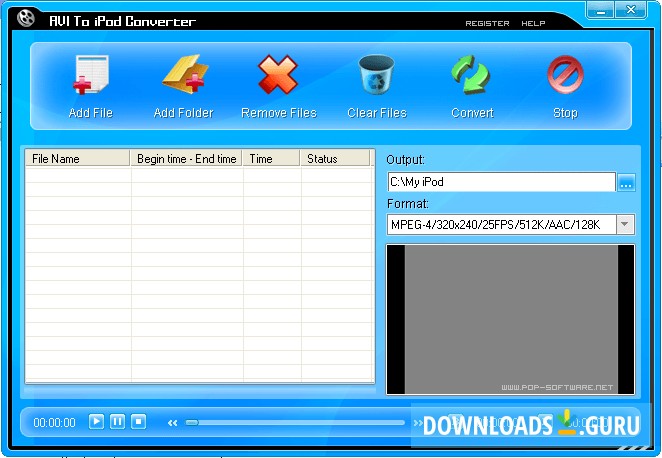The image size is (662, 458).
Task: Hit the red Stop icon
Action: pos(565,75)
